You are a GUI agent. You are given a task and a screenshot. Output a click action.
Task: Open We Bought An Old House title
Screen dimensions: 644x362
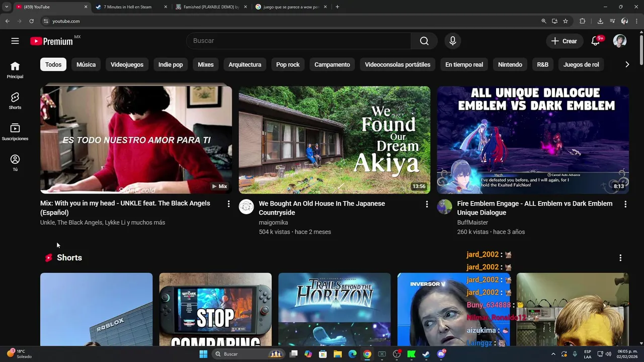point(322,208)
